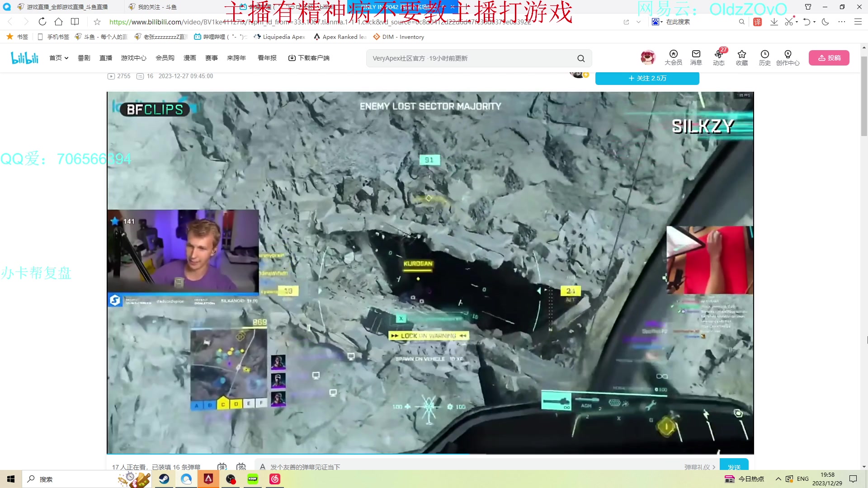Open 漫画 in bilibili navigation

190,58
